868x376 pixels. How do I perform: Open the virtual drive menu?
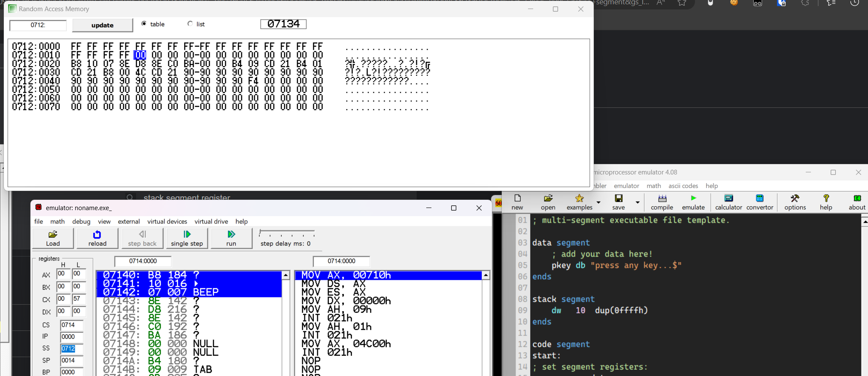tap(211, 221)
